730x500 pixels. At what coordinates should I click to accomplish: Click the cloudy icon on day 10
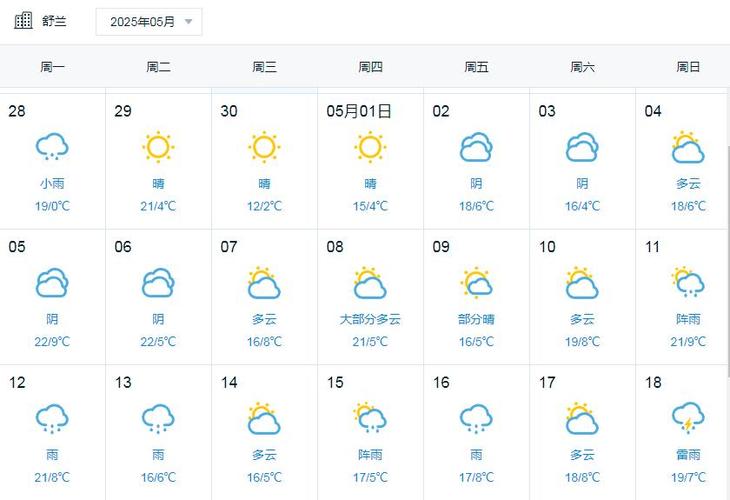click(x=582, y=283)
